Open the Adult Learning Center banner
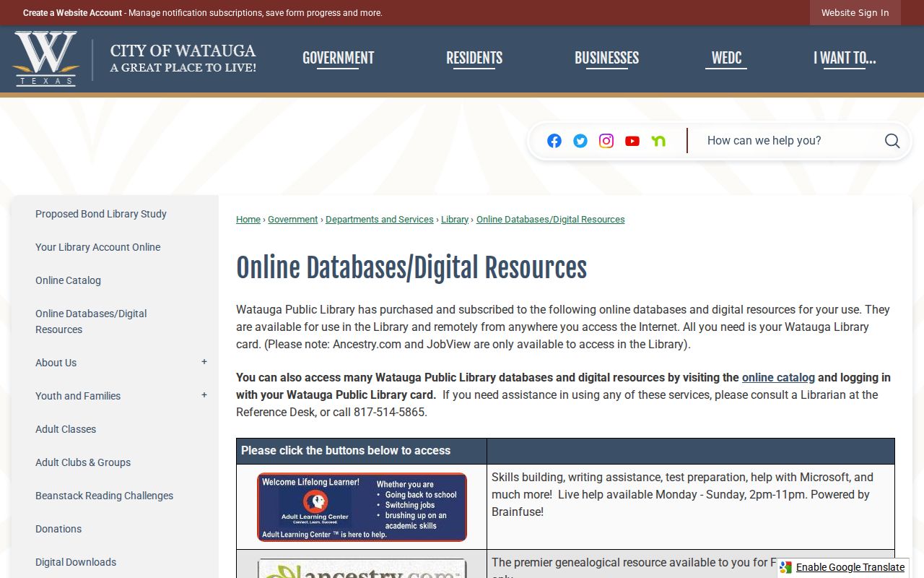The image size is (924, 578). 362,507
